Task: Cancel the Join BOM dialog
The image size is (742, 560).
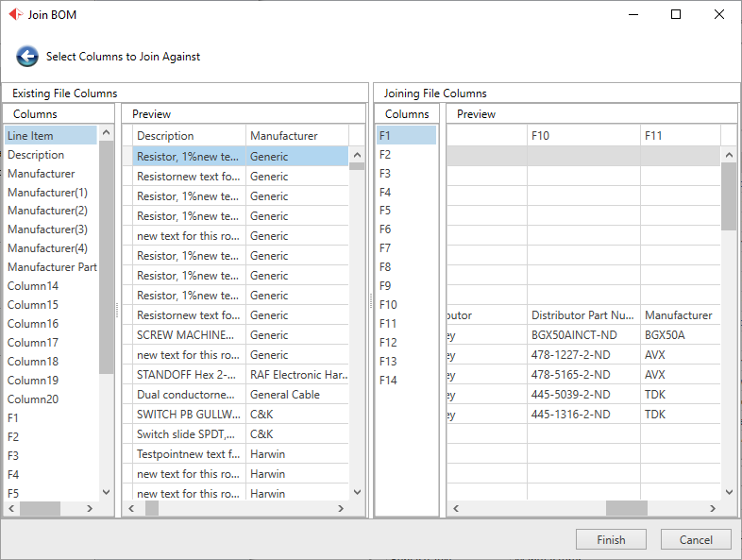Action: (695, 539)
